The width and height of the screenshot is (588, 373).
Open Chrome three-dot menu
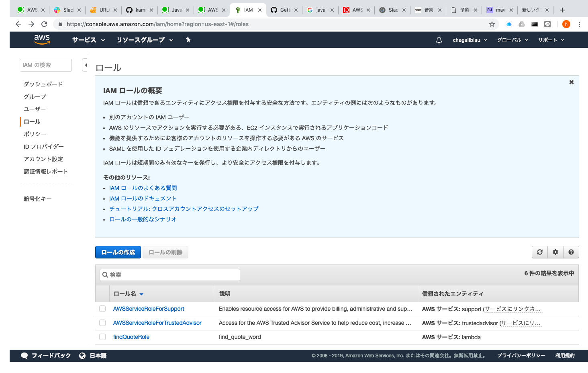(579, 24)
